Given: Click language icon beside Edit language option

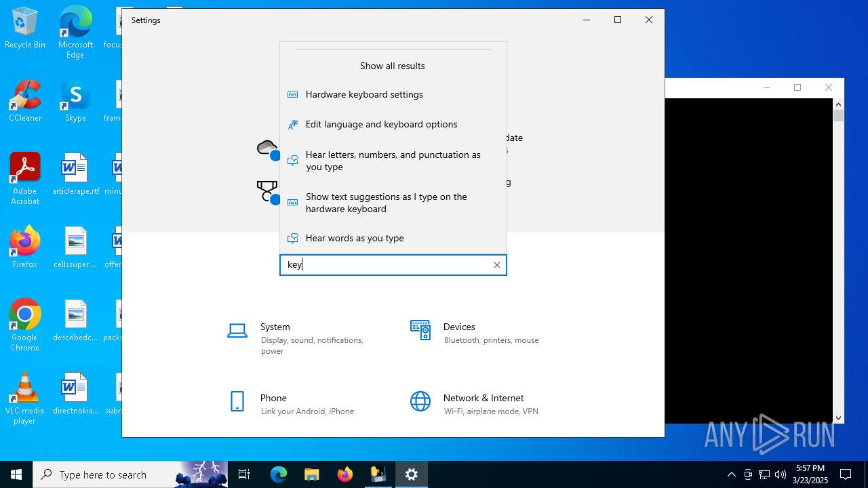Looking at the screenshot, I should point(293,125).
